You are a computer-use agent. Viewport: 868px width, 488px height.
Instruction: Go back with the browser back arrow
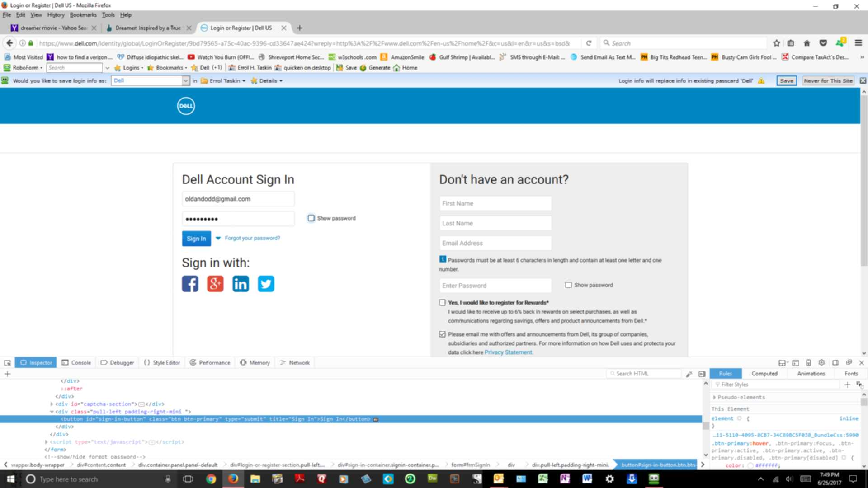[x=9, y=43]
